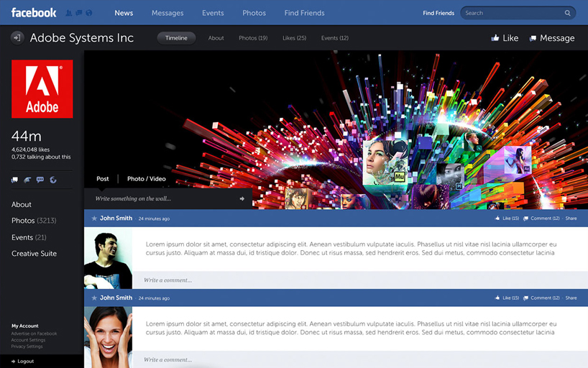Screen dimensions: 588x368
Task: Open Account Settings link
Action: click(x=28, y=340)
